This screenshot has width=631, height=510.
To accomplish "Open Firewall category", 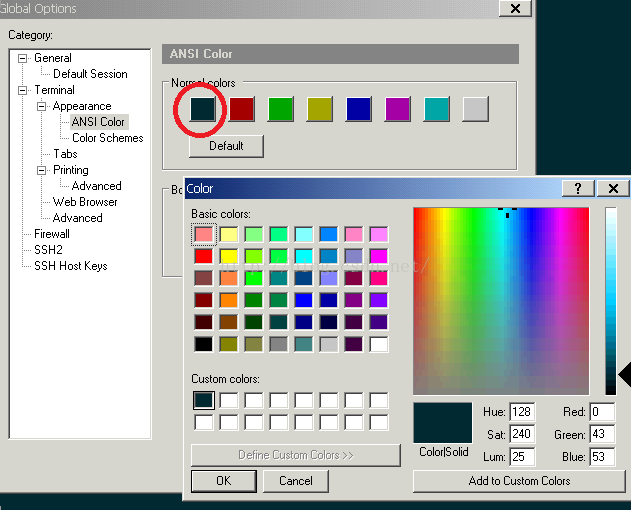I will [x=52, y=234].
